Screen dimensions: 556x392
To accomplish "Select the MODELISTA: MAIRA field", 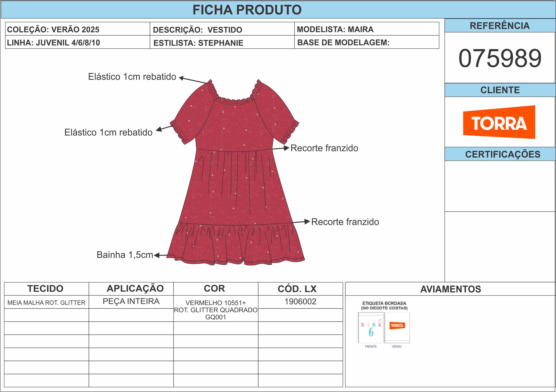I will coord(335,29).
